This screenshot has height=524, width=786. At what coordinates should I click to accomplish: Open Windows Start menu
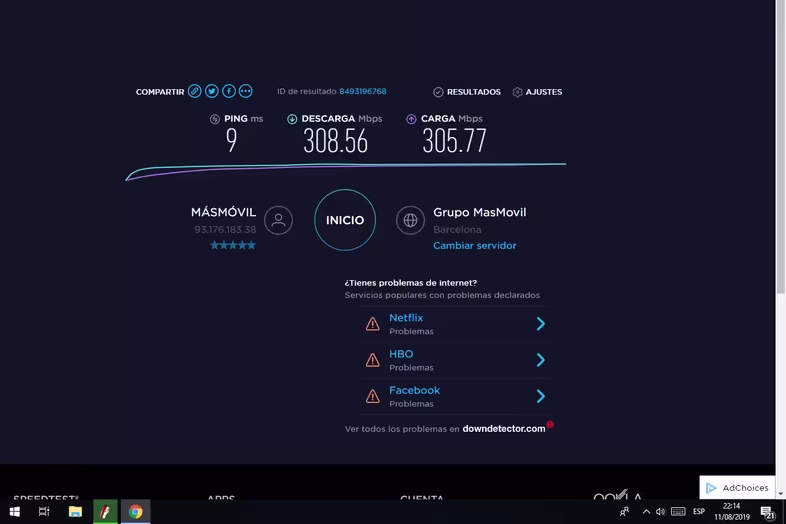[15, 511]
